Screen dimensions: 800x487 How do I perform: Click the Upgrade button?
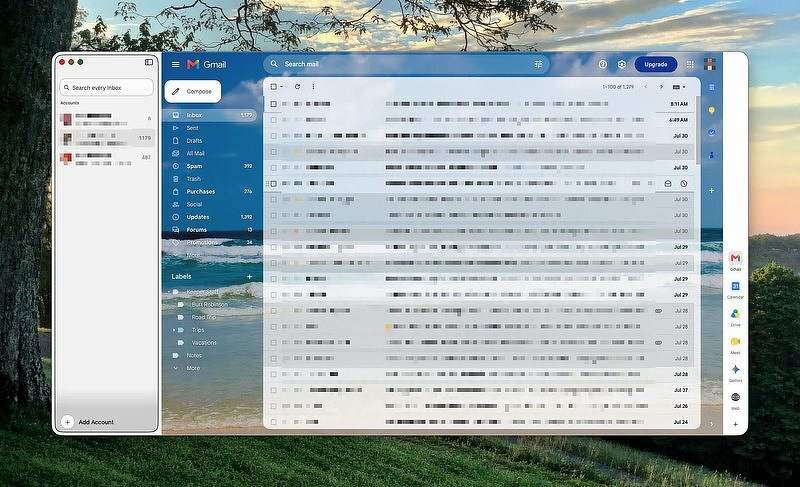[656, 64]
